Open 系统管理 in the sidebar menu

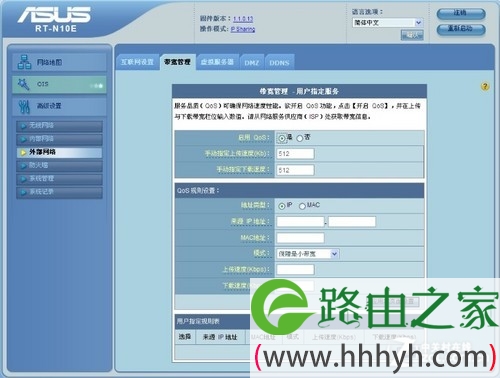(x=59, y=179)
